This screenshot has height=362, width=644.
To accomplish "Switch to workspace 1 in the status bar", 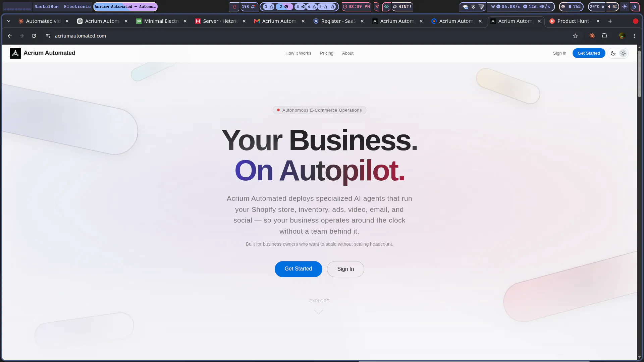I will pyautogui.click(x=269, y=7).
